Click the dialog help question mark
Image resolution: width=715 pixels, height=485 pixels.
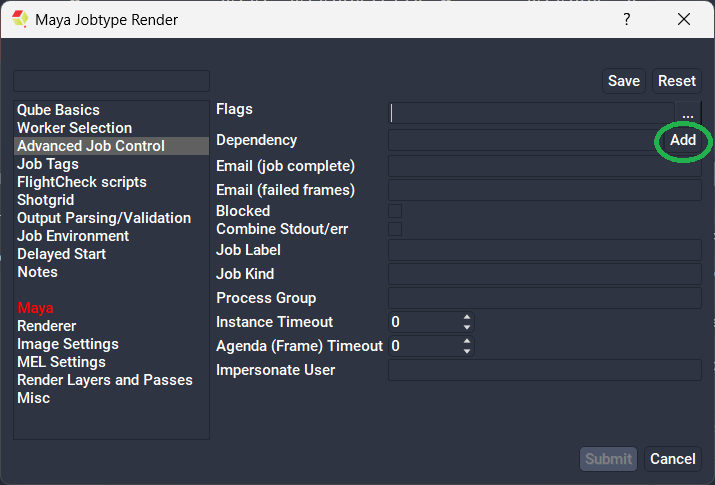coord(627,19)
